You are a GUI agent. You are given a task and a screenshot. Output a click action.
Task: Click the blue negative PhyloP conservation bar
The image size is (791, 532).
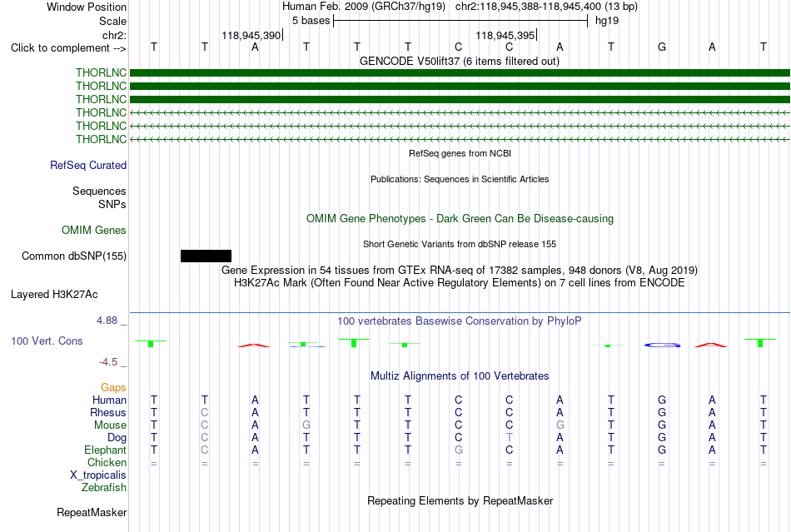pos(663,345)
